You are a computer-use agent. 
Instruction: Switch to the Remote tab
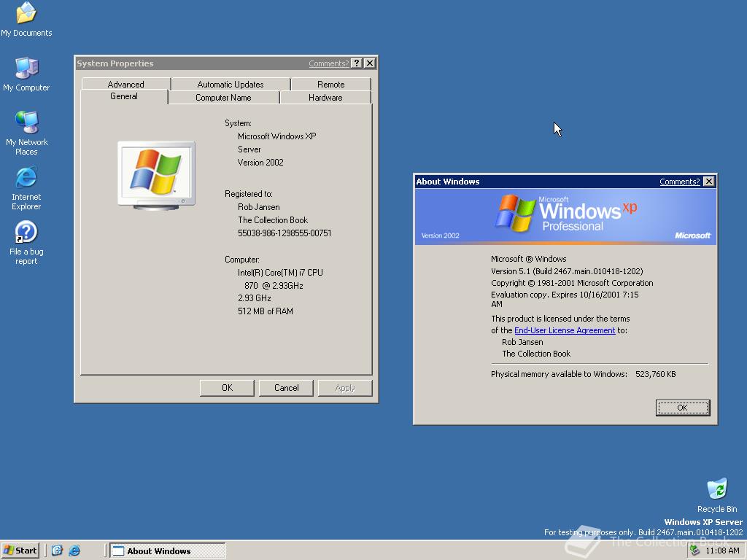[x=330, y=84]
